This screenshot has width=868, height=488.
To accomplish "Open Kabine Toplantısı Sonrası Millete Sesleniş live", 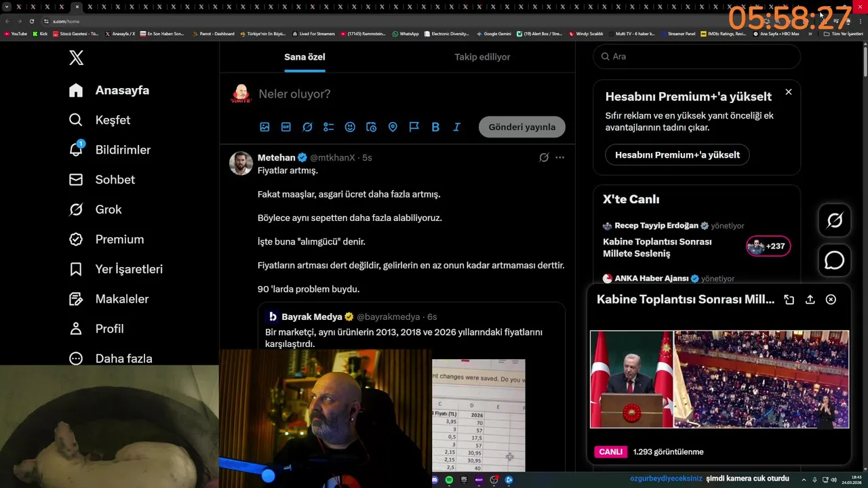I will (x=657, y=247).
